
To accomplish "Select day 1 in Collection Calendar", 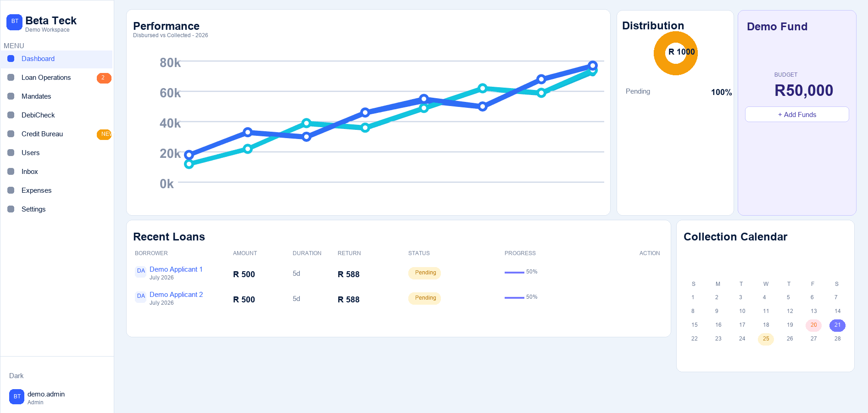I will (693, 297).
